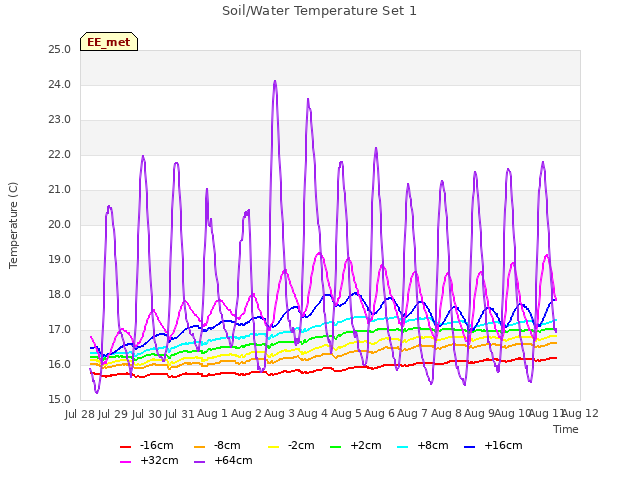Click the Temperature (C) y-axis label
The height and width of the screenshot is (480, 640).
click(x=13, y=225)
